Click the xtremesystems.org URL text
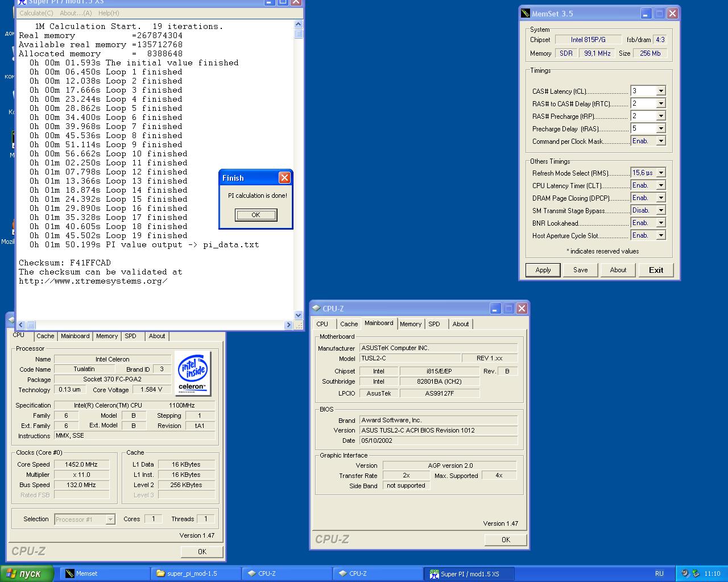Screen dimensions: 728x582 93,281
